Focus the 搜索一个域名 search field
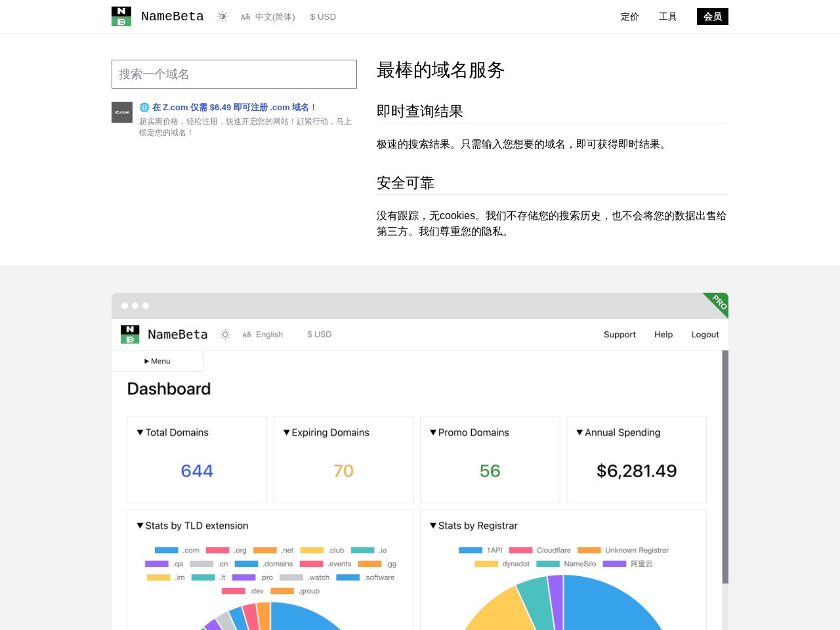The width and height of the screenshot is (840, 630). pos(234,74)
